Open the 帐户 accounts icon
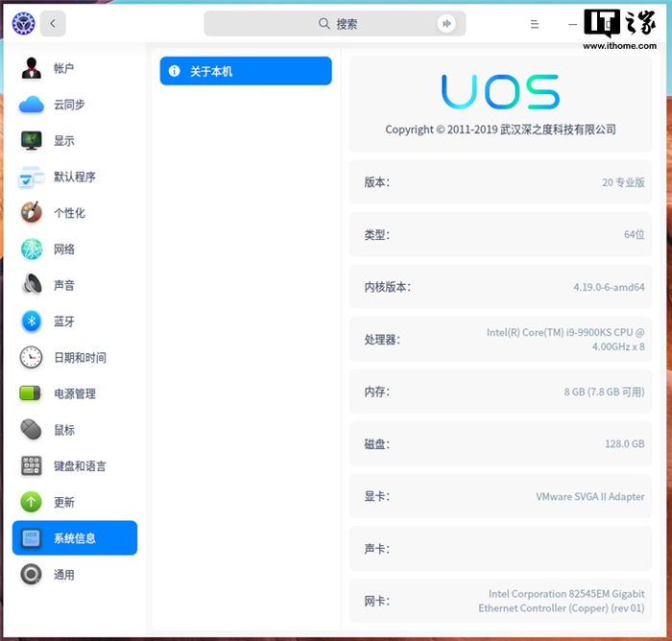 click(x=32, y=68)
